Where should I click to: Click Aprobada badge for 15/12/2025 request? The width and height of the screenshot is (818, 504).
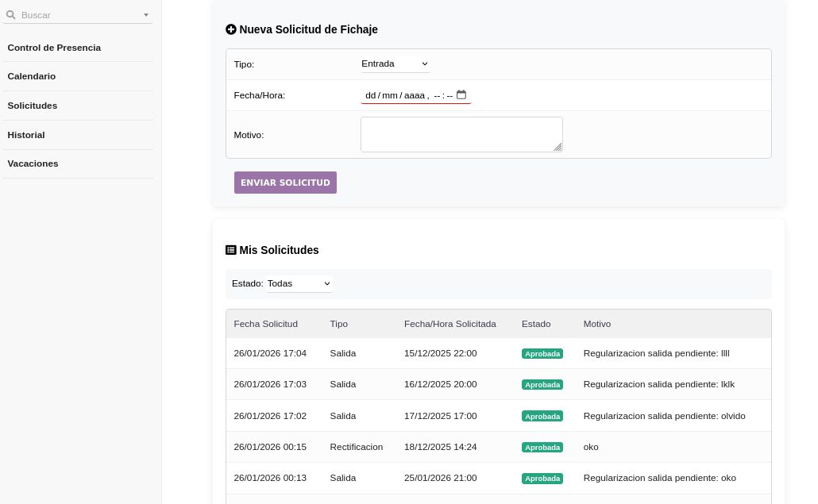tap(542, 354)
